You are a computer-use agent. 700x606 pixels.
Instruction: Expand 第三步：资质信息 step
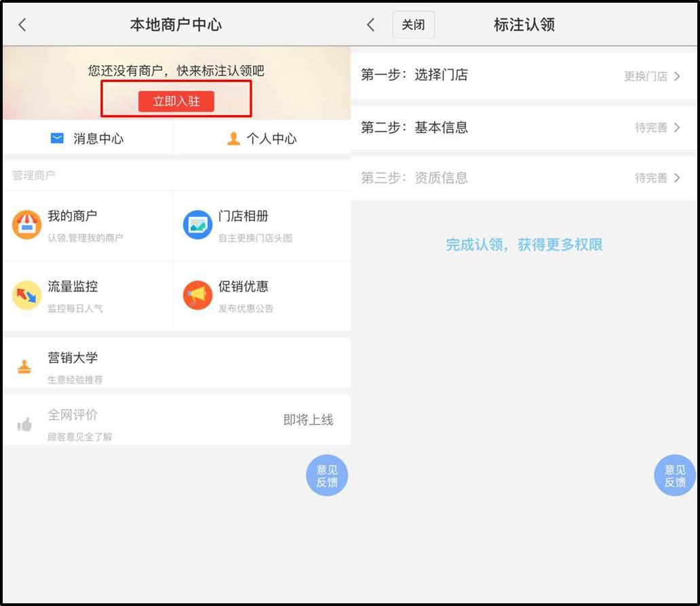coord(526,178)
